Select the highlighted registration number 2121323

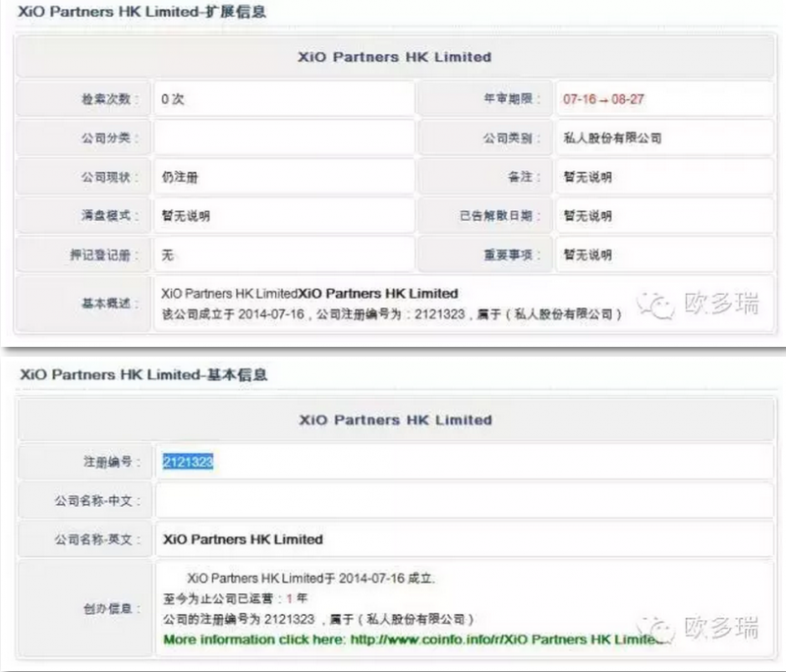click(188, 462)
